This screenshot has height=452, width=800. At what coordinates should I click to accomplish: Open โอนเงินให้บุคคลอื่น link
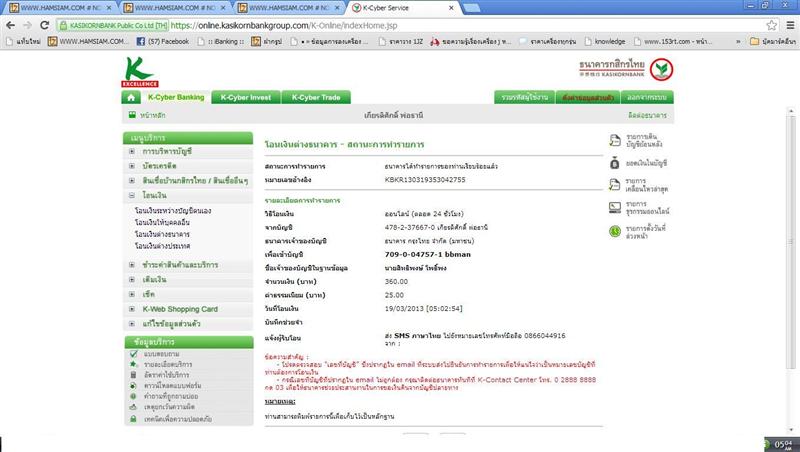point(162,222)
